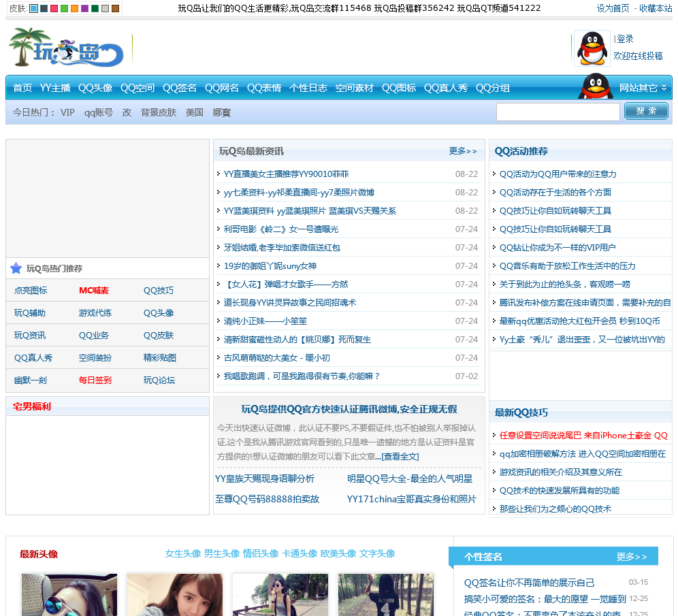Pick the purple skin color swatch
Viewport: 678px width, 616px height.
tap(84, 8)
